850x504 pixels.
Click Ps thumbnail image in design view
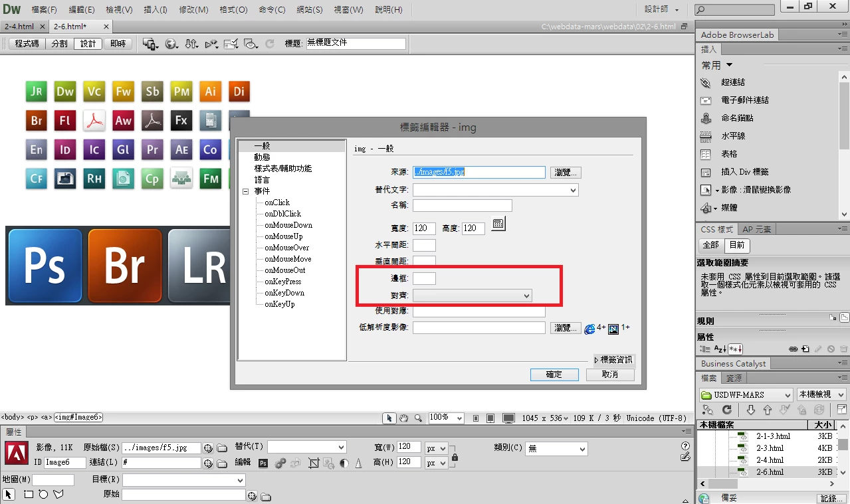click(x=45, y=266)
